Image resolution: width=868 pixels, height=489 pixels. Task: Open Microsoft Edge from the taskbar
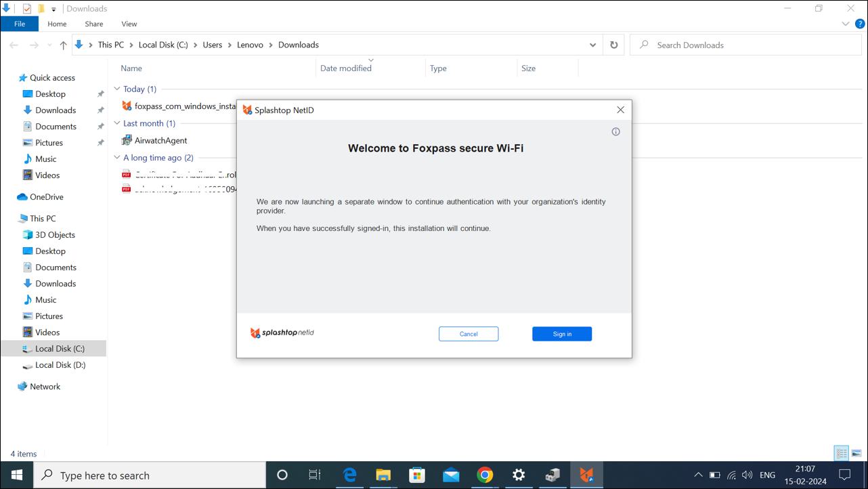point(349,475)
